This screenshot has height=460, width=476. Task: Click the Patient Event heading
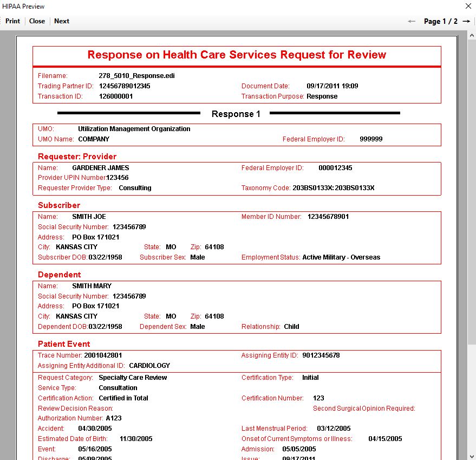64,344
